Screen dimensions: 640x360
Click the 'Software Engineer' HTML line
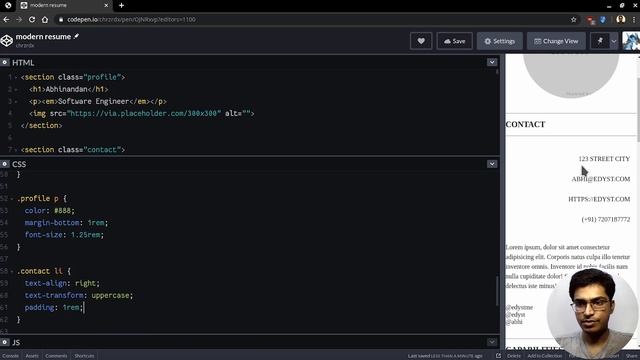click(x=98, y=101)
